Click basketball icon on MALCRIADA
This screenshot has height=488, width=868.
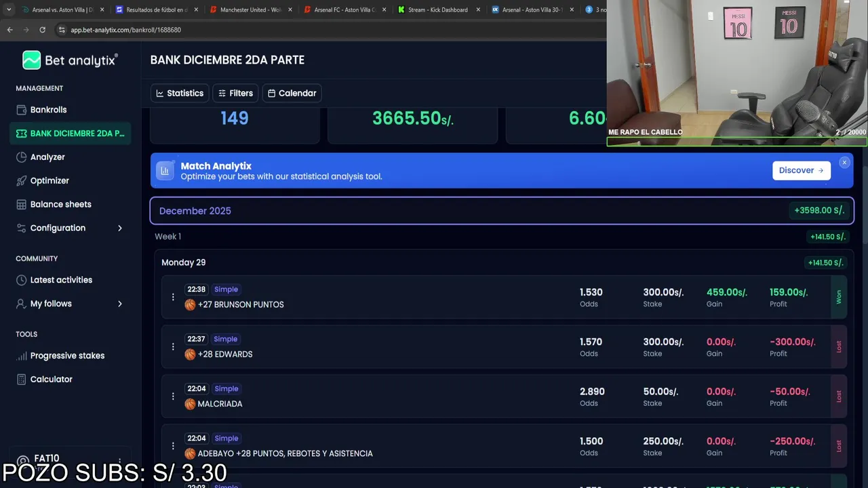[190, 404]
